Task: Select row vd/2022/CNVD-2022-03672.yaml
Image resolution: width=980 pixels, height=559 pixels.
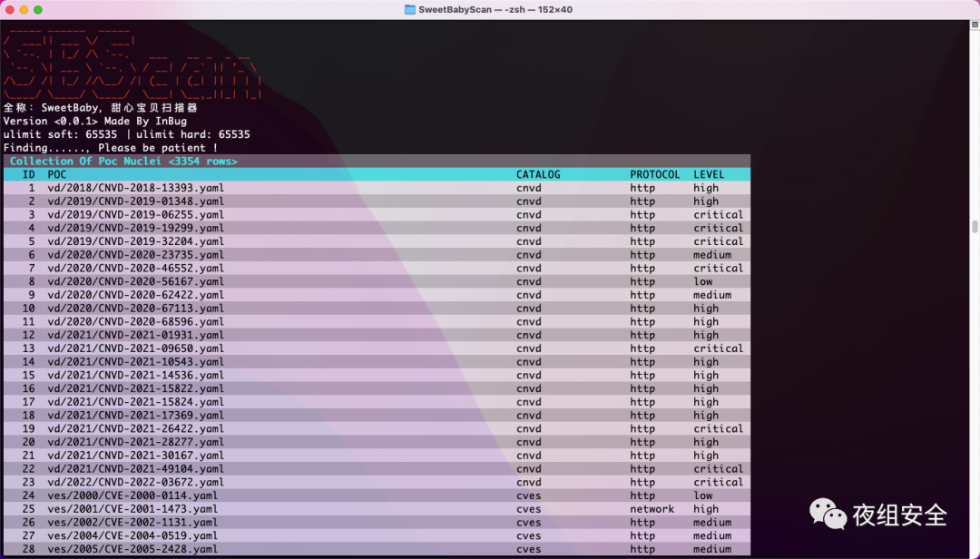Action: click(x=377, y=482)
